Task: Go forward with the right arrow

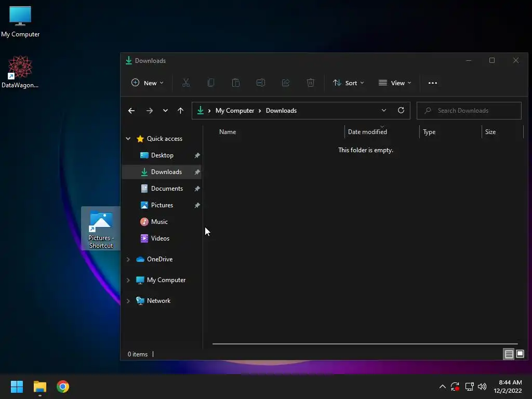Action: [149, 111]
